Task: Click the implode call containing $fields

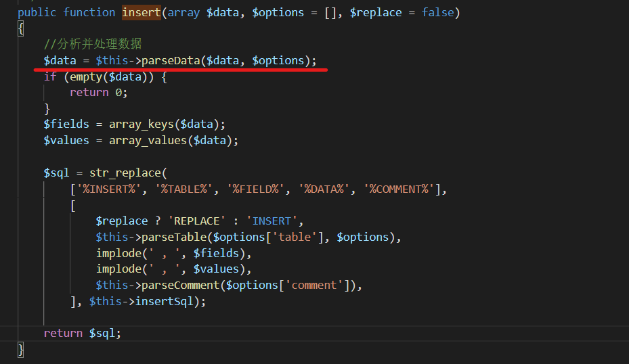Action: point(119,253)
